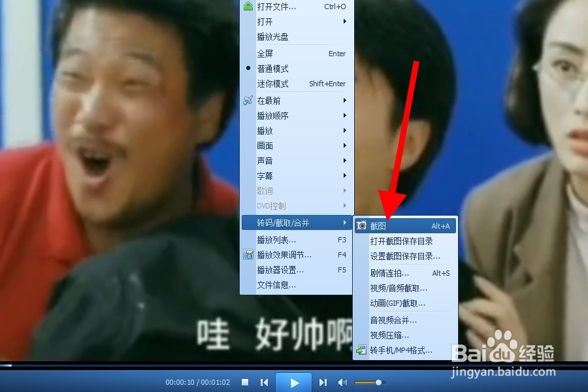Viewport: 588px width, 392px height.
Task: Click the 00:00:10 / 00:01:02 time display
Action: (x=197, y=382)
